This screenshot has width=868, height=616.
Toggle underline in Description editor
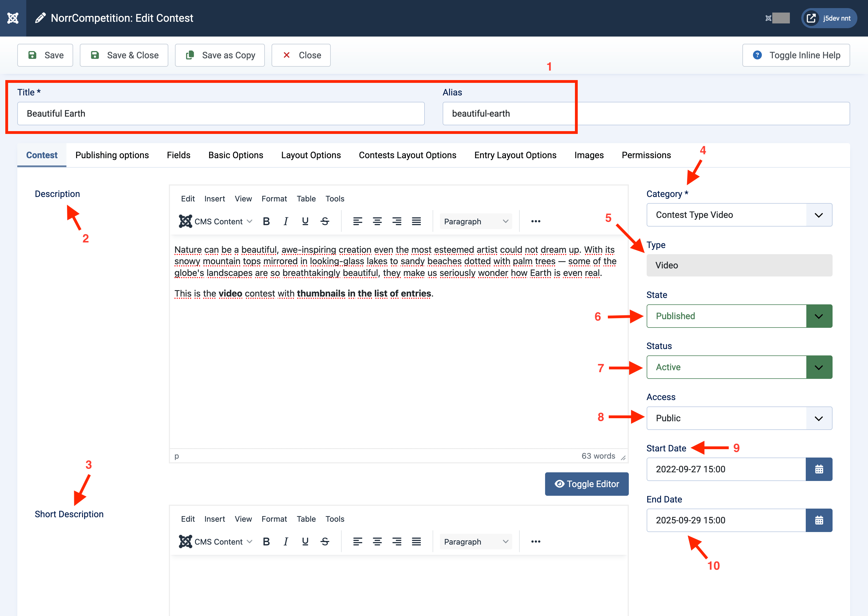(x=305, y=222)
